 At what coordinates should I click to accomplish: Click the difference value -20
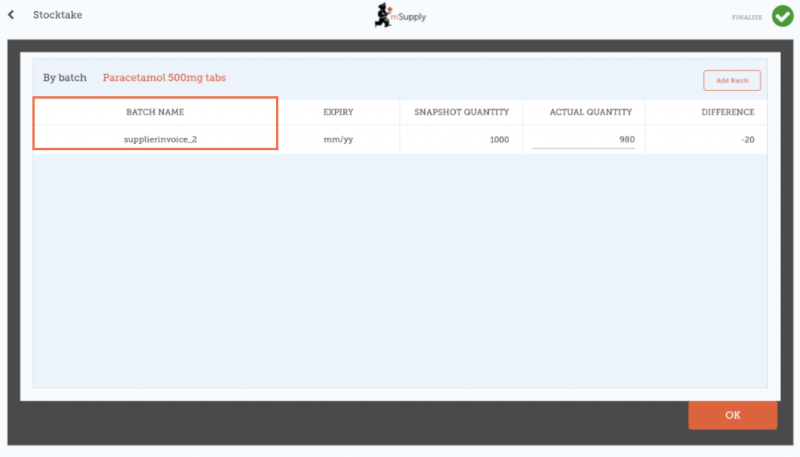point(747,139)
